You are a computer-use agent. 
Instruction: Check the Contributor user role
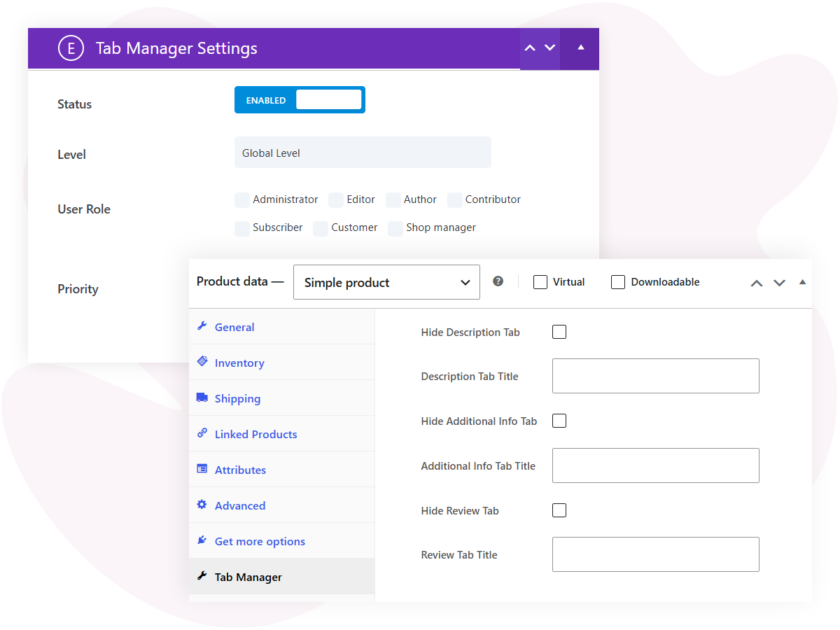[x=455, y=200]
